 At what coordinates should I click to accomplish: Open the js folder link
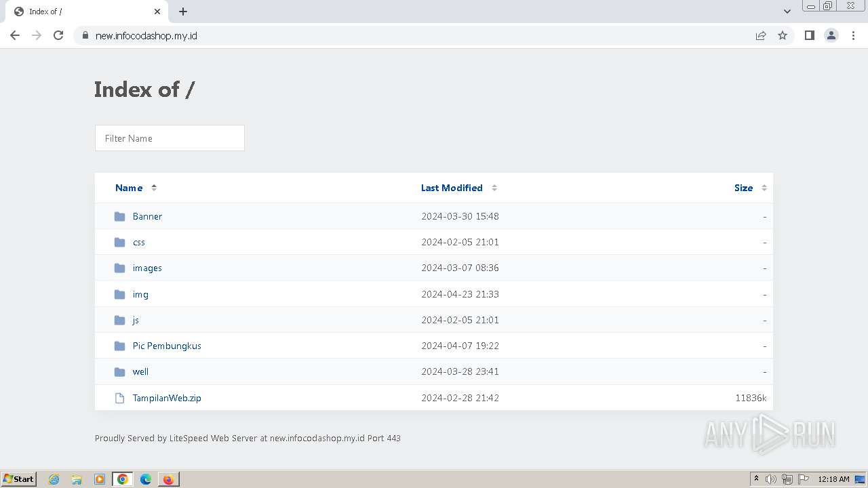[136, 320]
